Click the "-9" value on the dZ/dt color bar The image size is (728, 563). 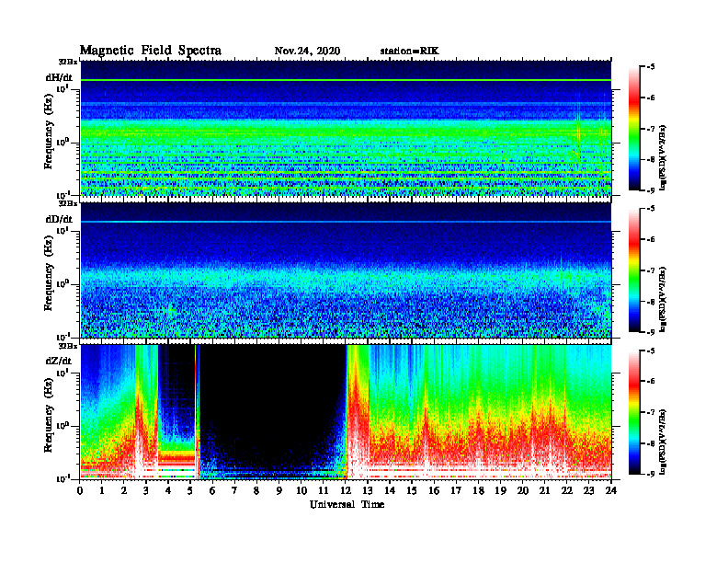pyautogui.click(x=651, y=474)
